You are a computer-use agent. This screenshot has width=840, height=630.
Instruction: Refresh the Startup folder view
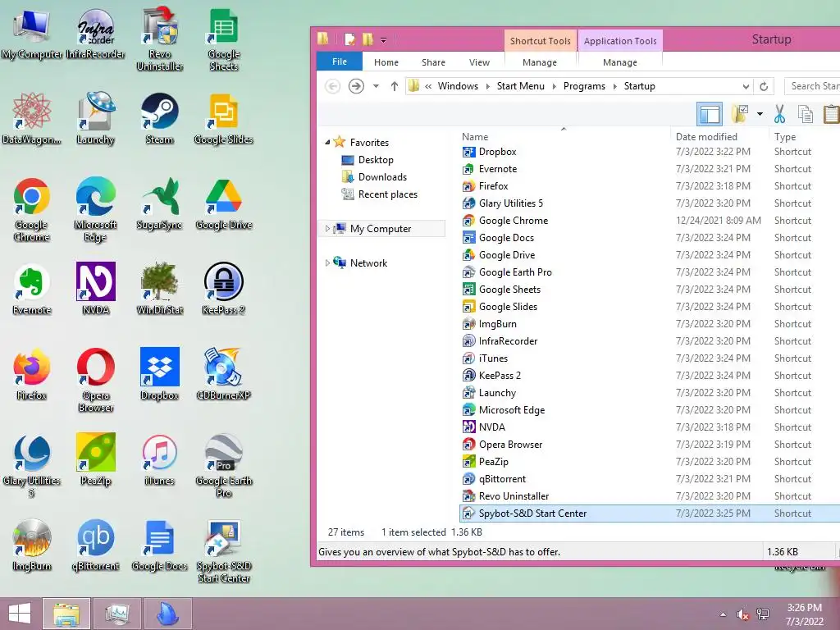(x=764, y=86)
